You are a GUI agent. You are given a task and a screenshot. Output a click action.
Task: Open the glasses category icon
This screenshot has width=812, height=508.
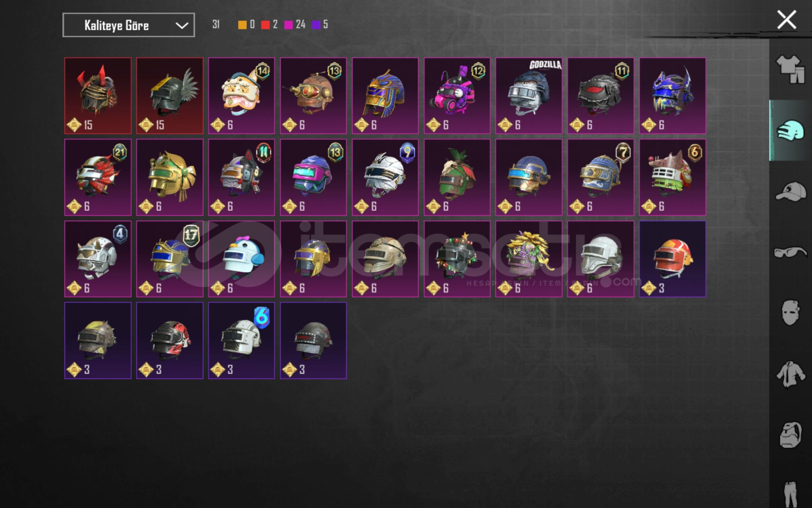(x=790, y=253)
